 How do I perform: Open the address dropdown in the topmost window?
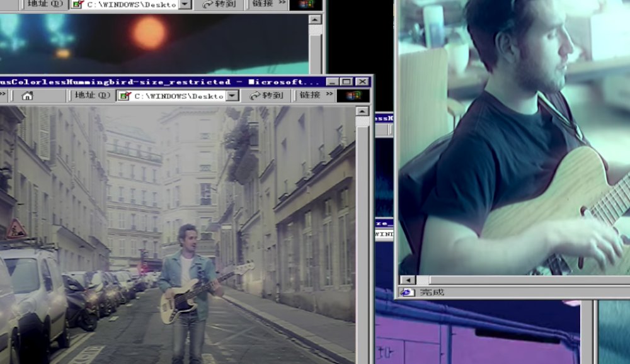[183, 5]
